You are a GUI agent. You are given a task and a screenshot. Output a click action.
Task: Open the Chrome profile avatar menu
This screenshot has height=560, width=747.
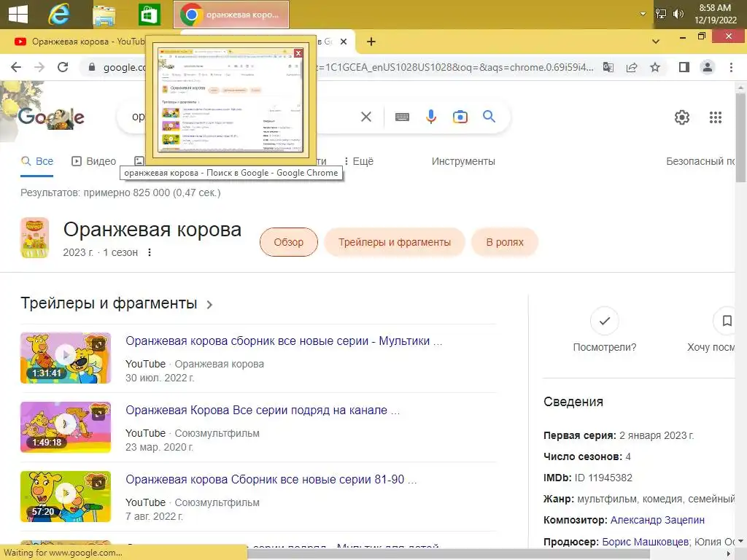708,67
